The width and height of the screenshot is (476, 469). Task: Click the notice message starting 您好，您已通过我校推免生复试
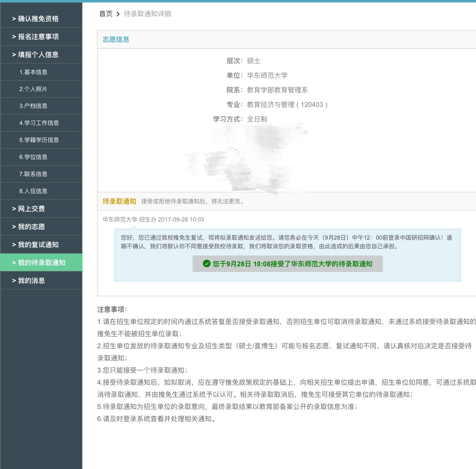(x=287, y=242)
